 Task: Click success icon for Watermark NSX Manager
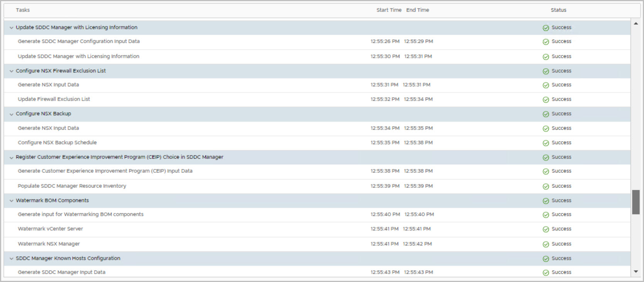point(546,244)
